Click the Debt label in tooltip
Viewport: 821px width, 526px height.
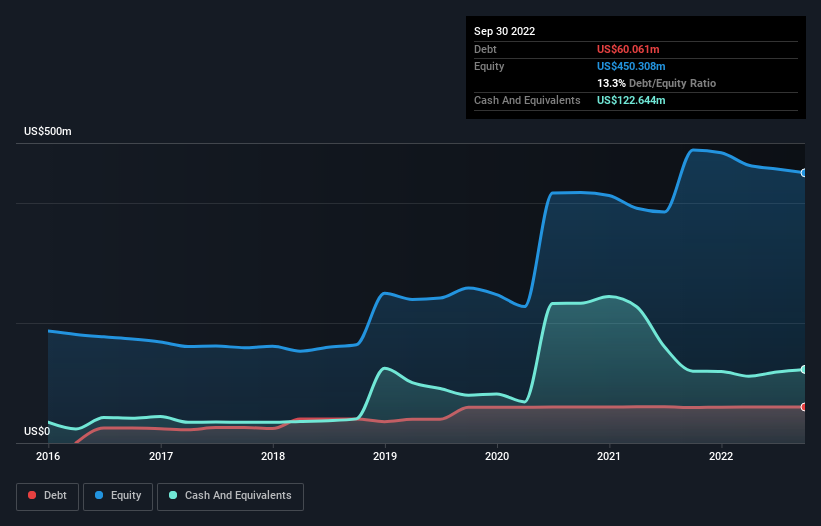coord(485,49)
